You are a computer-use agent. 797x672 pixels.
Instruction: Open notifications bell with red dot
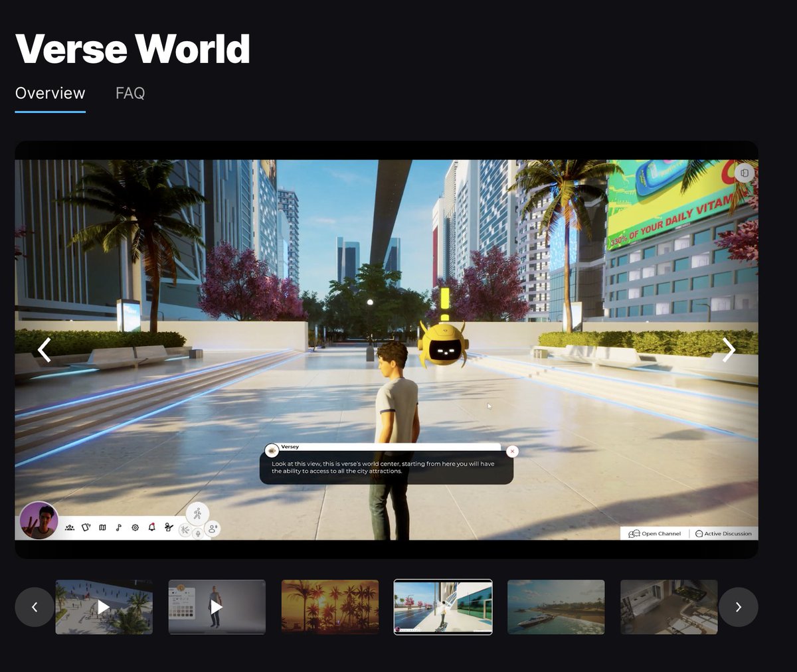pos(151,527)
